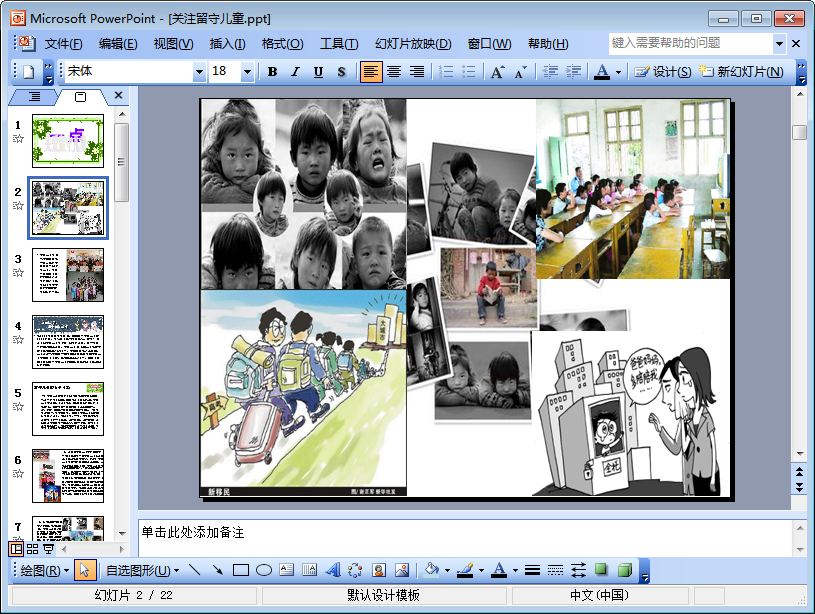The image size is (815, 614).
Task: Select the Rectangle drawing tool
Action: 241,570
